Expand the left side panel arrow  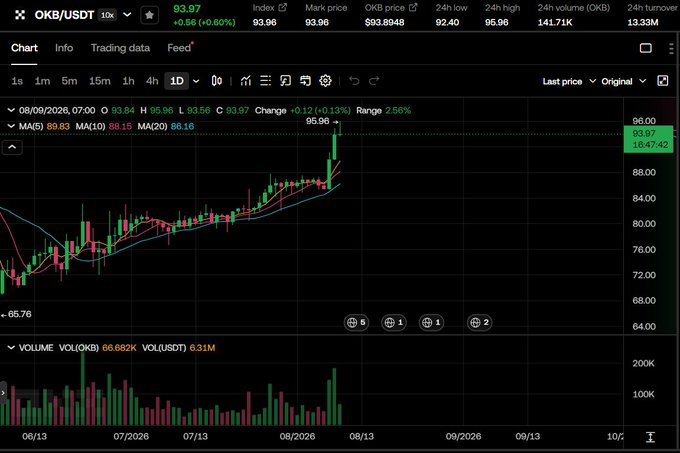(3, 393)
